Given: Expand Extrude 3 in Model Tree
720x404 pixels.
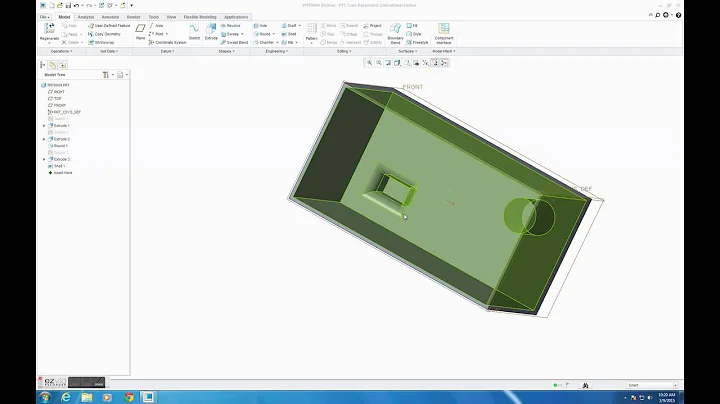Looking at the screenshot, I should pyautogui.click(x=44, y=159).
